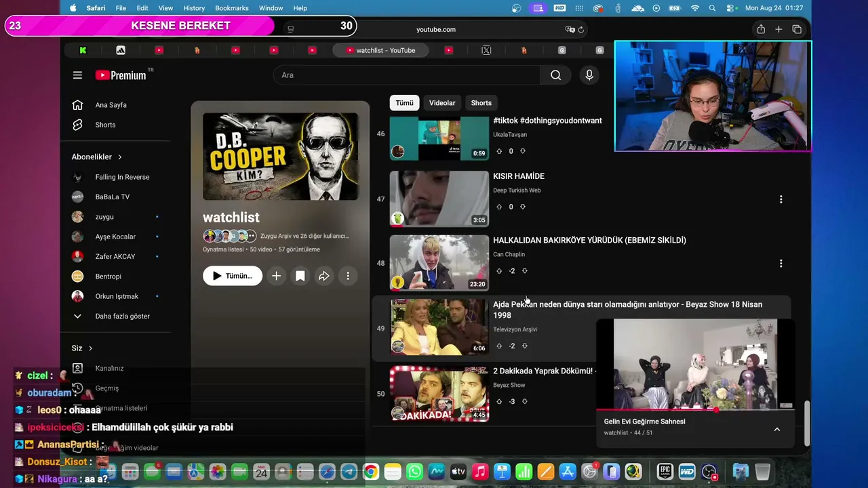Image resolution: width=868 pixels, height=488 pixels.
Task: Switch to the watchlist - YouTube tab
Action: coord(380,50)
